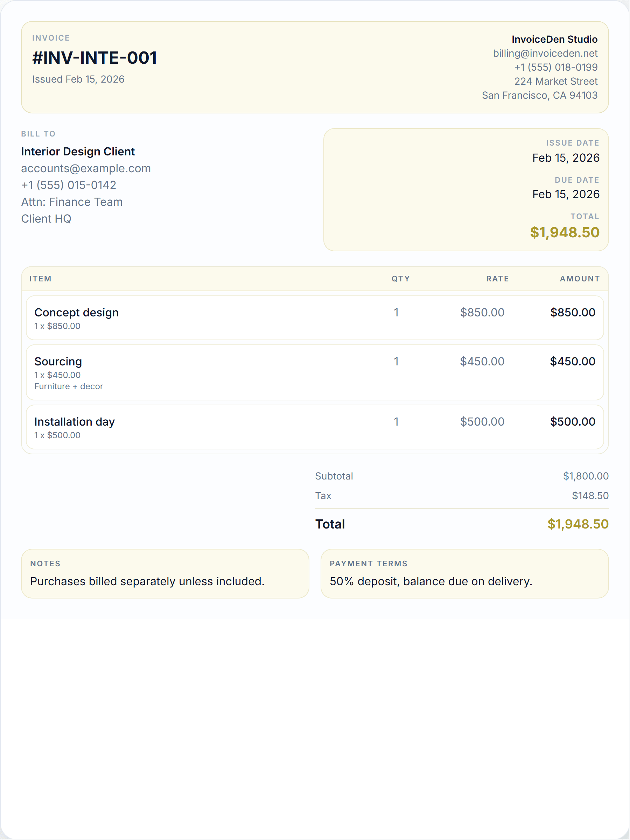The width and height of the screenshot is (630, 840).
Task: Click the invoice number #INV-INTE-001
Action: coord(94,58)
